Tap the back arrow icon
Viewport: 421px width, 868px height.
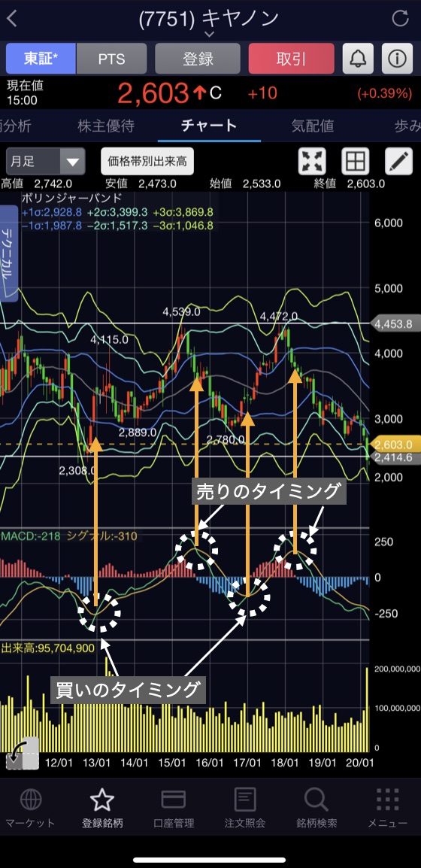tap(12, 18)
